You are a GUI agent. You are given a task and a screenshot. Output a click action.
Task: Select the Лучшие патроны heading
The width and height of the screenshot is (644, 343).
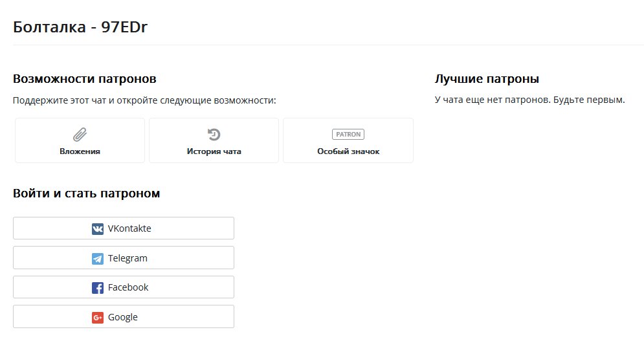[487, 78]
